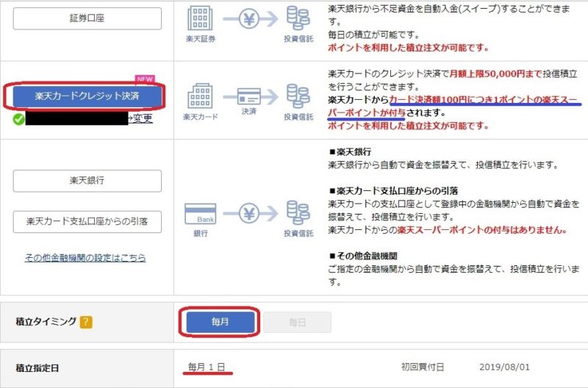Image resolution: width=588 pixels, height=388 pixels.
Task: Click the 投資信託 coins icon in card row
Action: coord(298,96)
